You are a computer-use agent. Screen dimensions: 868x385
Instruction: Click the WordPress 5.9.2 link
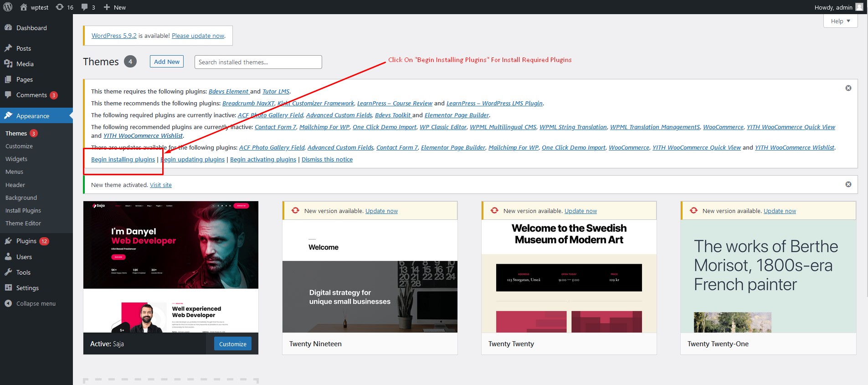[114, 36]
